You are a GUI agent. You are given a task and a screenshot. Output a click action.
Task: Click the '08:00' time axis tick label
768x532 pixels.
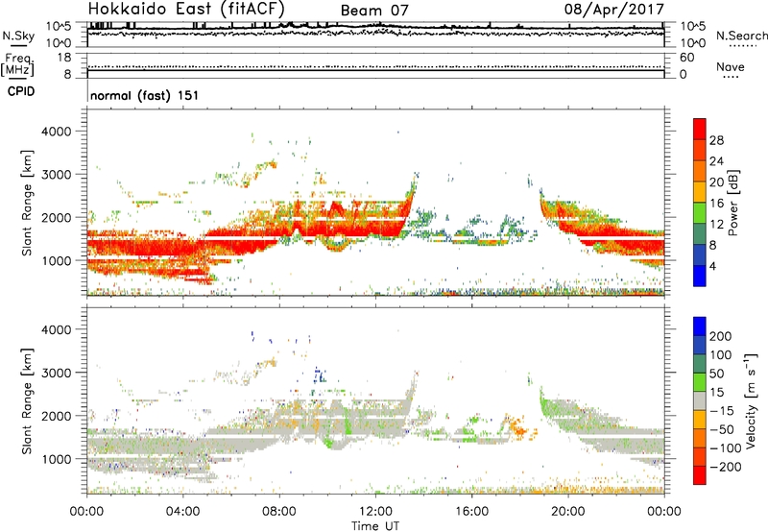(279, 512)
